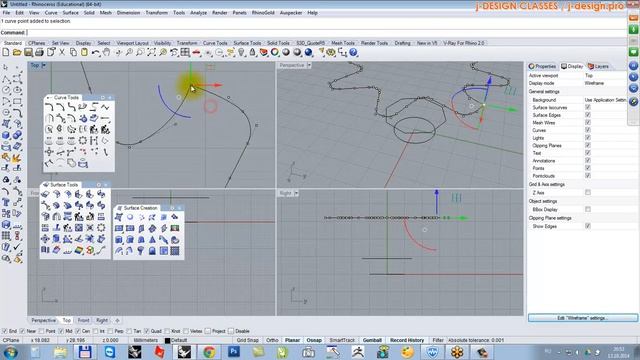640x360 pixels.
Task: Click the Zoom Extents icon
Action: [x=151, y=52]
